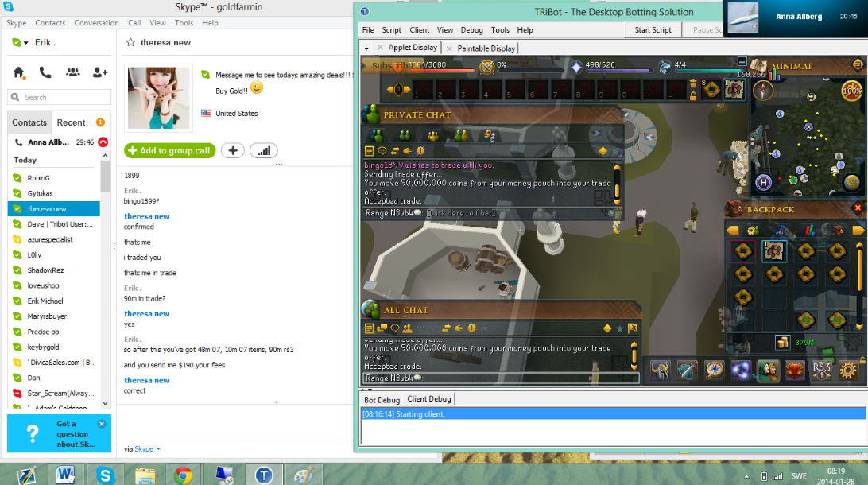Open the Script menu in TRiBot
Image resolution: width=868 pixels, height=485 pixels.
[391, 30]
